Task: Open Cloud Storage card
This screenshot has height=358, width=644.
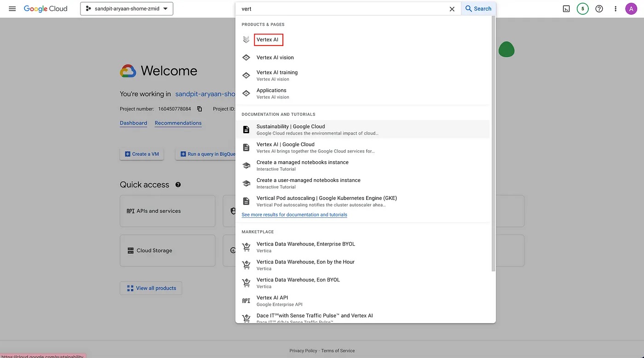Action: point(167,250)
